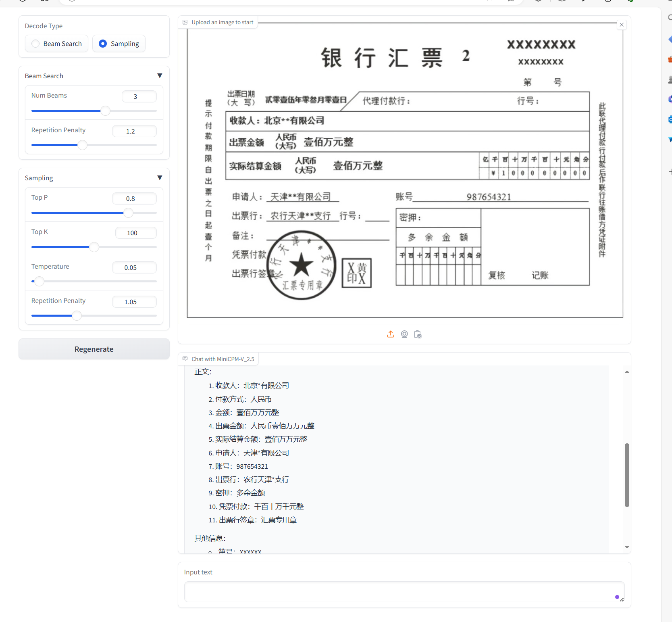Click the paste from clipboard icon
The image size is (672, 622).
click(x=418, y=334)
